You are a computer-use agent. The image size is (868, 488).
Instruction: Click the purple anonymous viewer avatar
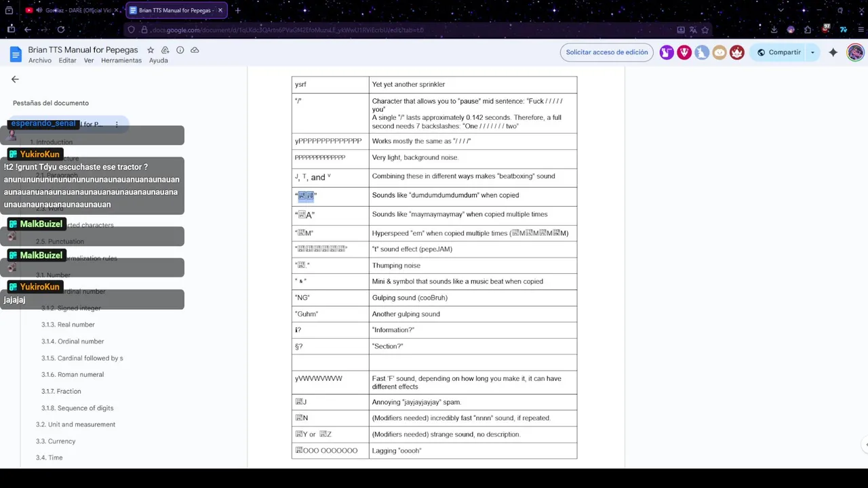(667, 52)
